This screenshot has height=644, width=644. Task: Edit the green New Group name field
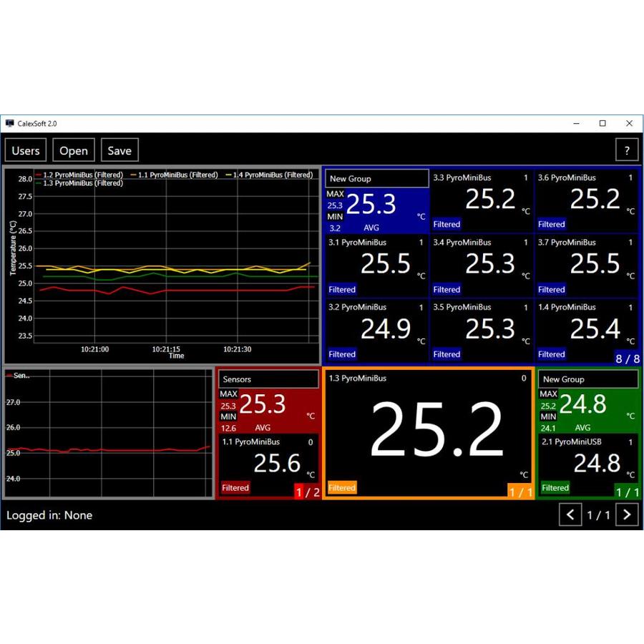[587, 379]
